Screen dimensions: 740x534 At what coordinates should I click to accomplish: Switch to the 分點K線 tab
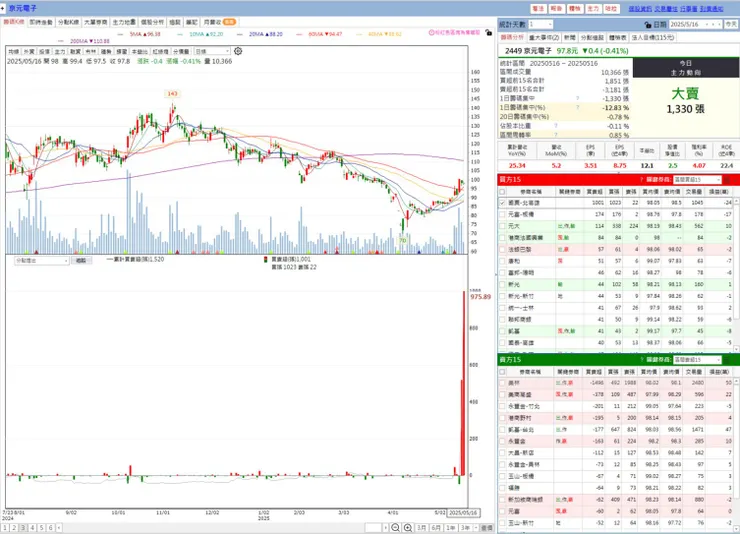(68, 22)
